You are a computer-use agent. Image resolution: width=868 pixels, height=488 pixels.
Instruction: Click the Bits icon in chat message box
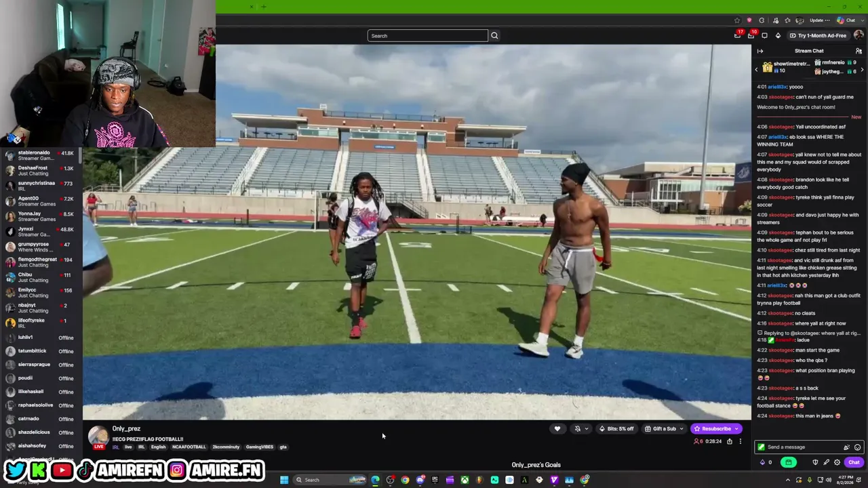tap(846, 447)
